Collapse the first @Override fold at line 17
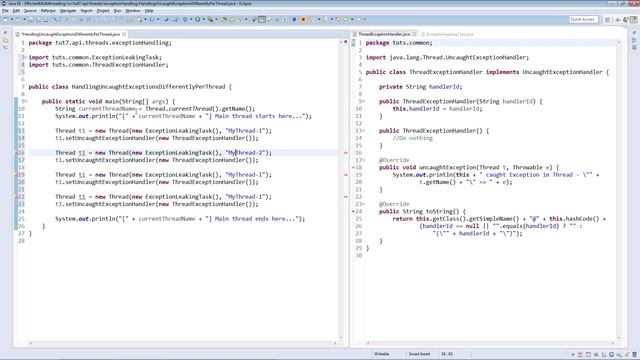 [x=363, y=160]
